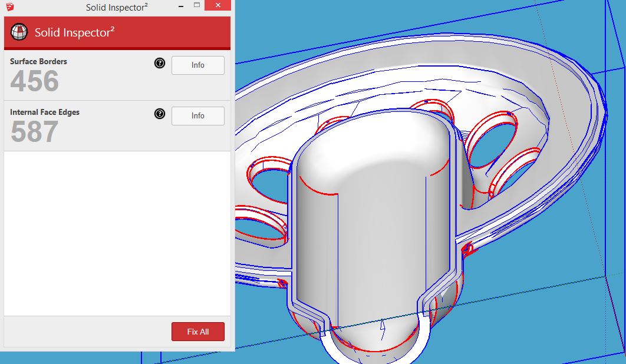Select the Internal Face Edges 587 count

[35, 132]
